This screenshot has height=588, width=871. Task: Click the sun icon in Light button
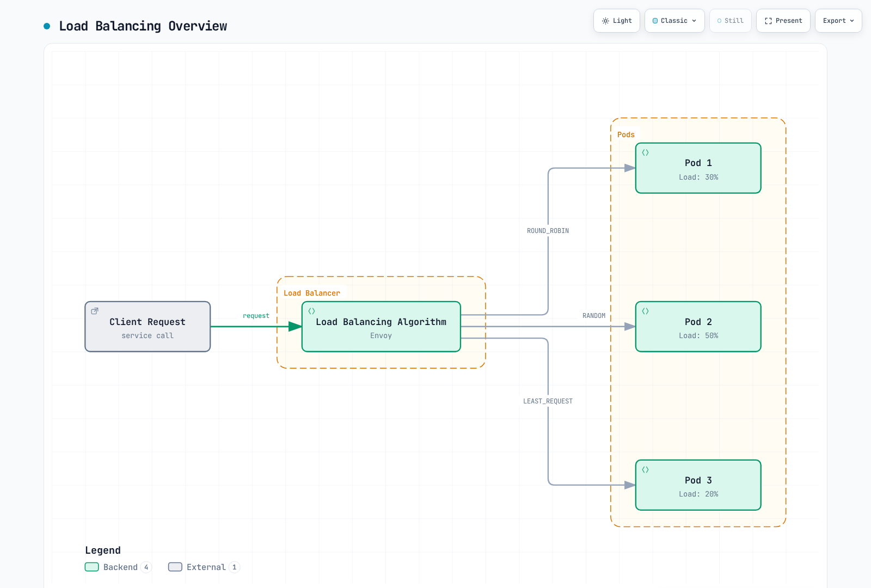(x=605, y=21)
